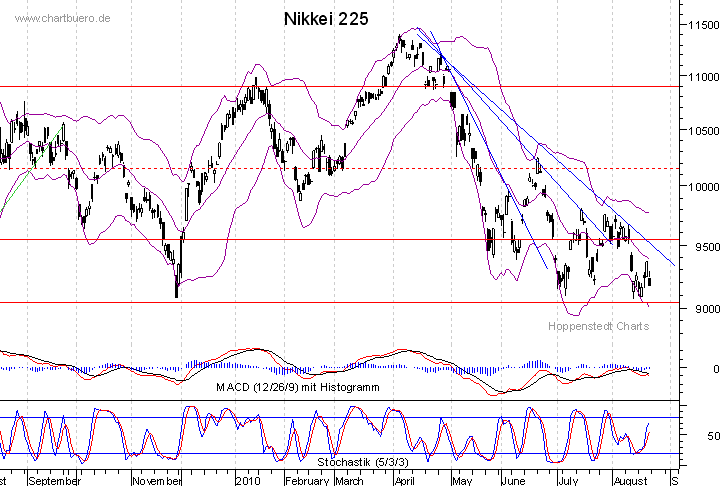The width and height of the screenshot is (723, 486).
Task: Click the September month label
Action: click(54, 481)
